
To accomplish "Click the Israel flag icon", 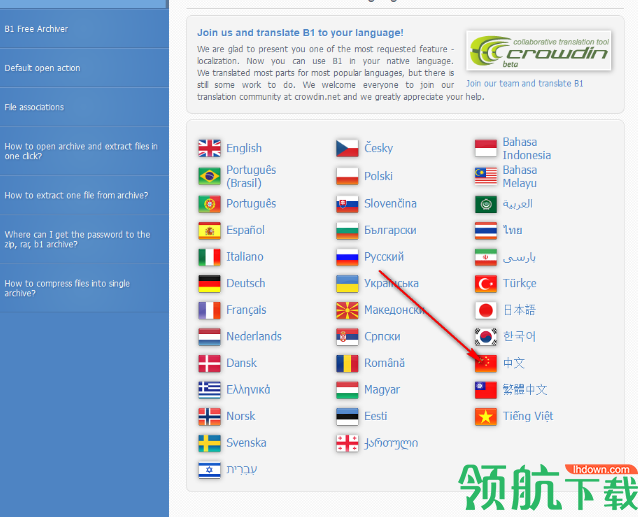I will tap(209, 469).
